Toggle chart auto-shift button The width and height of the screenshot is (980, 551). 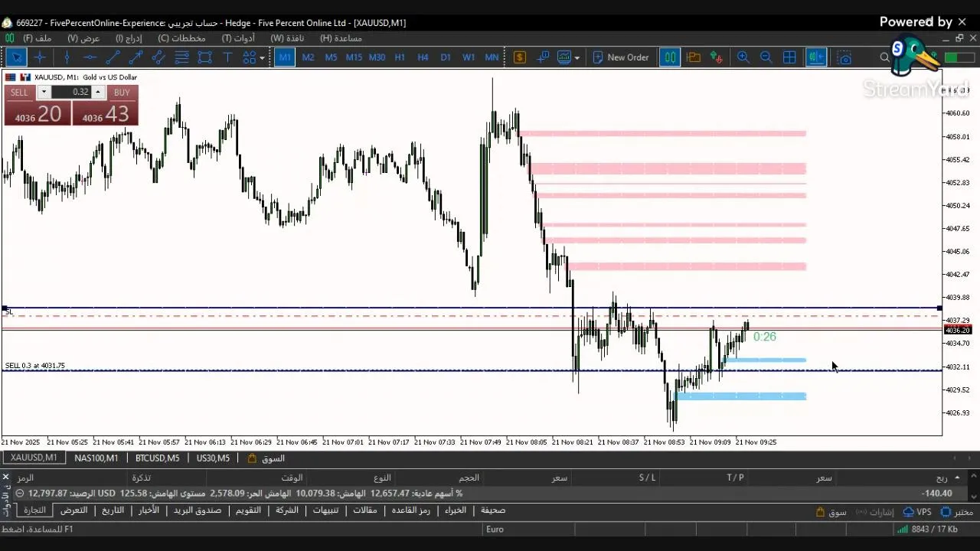coord(815,57)
